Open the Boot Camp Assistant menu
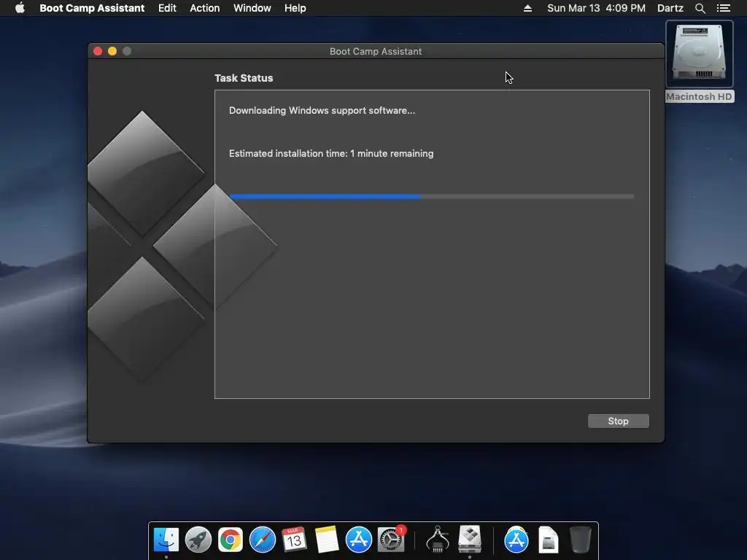Screen dimensions: 747x560 tap(92, 8)
